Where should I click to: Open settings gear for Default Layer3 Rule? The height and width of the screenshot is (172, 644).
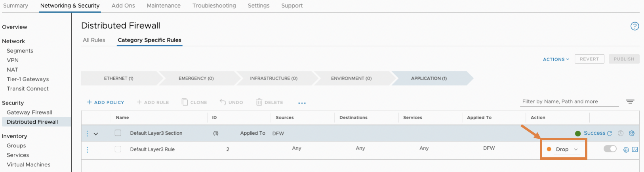[626, 150]
